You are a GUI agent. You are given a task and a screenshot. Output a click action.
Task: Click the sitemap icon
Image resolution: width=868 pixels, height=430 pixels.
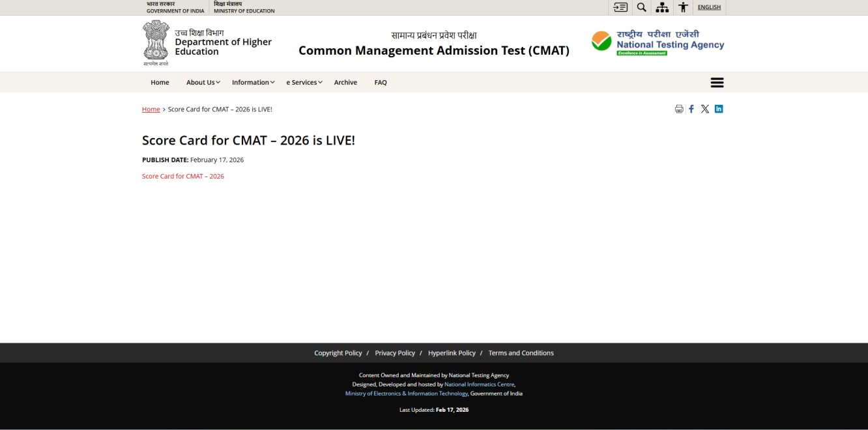(662, 7)
